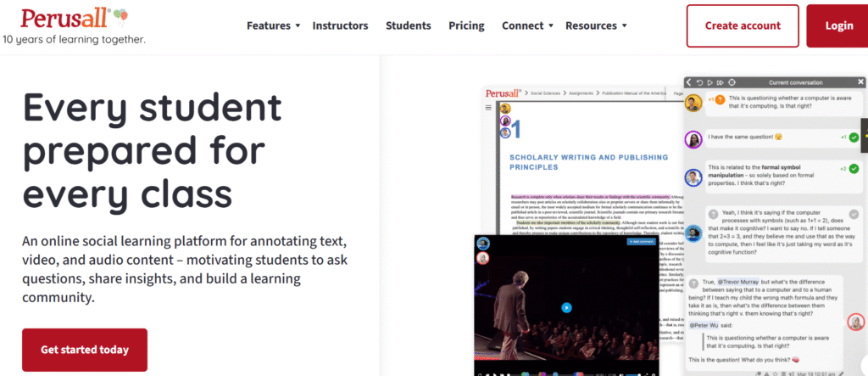Click the Create account button

point(743,25)
